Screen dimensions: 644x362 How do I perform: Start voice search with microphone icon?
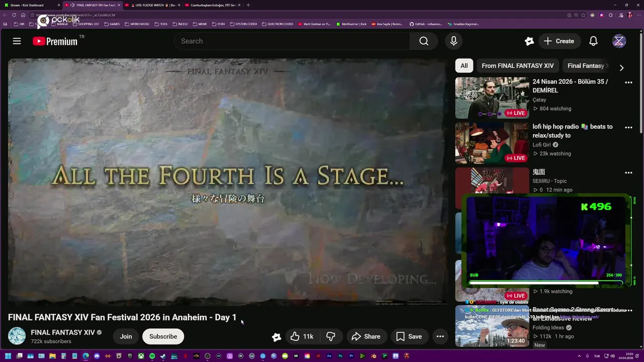pyautogui.click(x=454, y=41)
